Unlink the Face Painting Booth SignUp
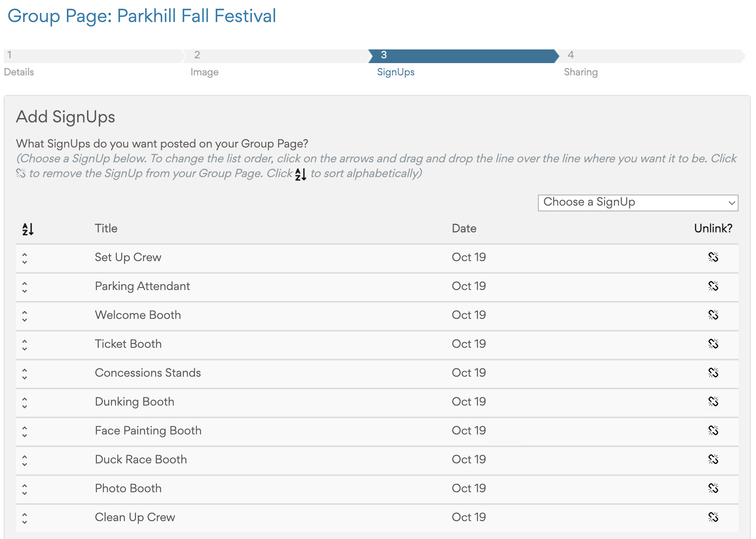The width and height of the screenshot is (756, 539). pyautogui.click(x=713, y=431)
